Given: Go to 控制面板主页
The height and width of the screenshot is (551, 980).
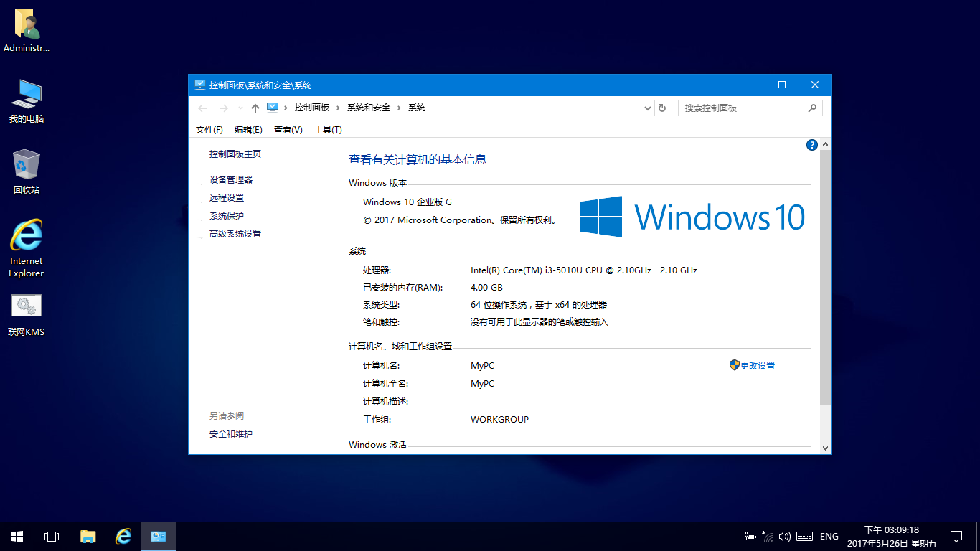Looking at the screenshot, I should pyautogui.click(x=235, y=154).
